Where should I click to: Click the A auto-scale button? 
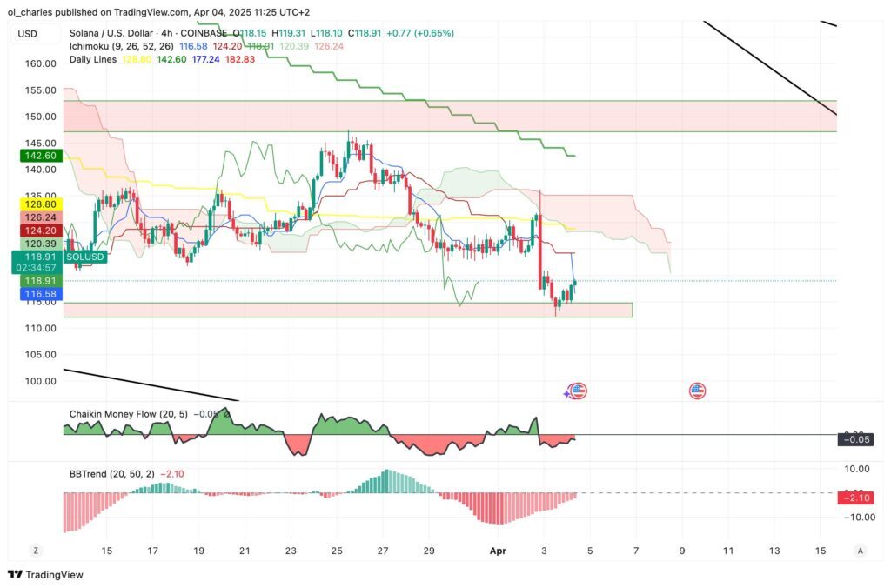(860, 551)
